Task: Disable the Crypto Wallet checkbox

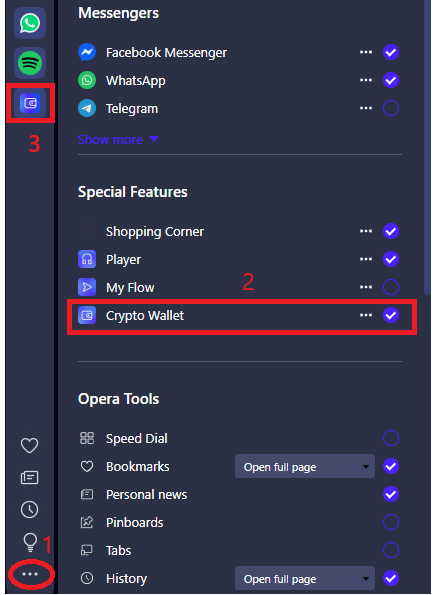Action: (x=391, y=315)
